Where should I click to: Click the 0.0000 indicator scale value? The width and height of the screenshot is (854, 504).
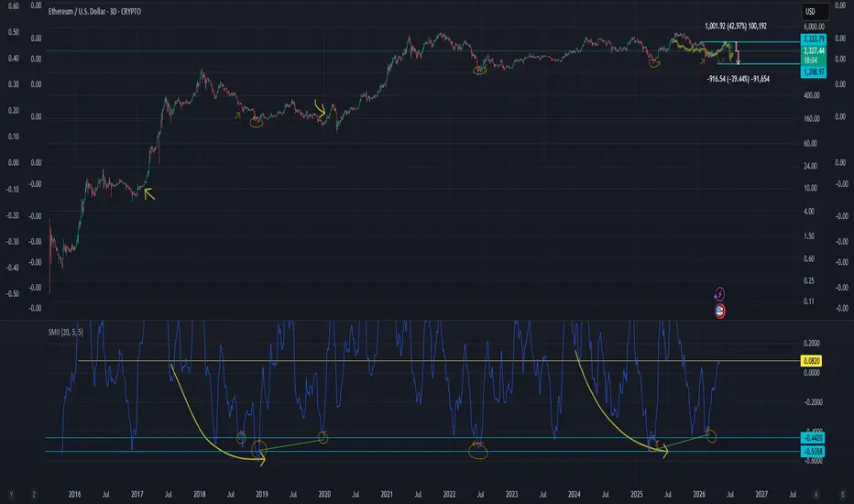click(x=812, y=373)
